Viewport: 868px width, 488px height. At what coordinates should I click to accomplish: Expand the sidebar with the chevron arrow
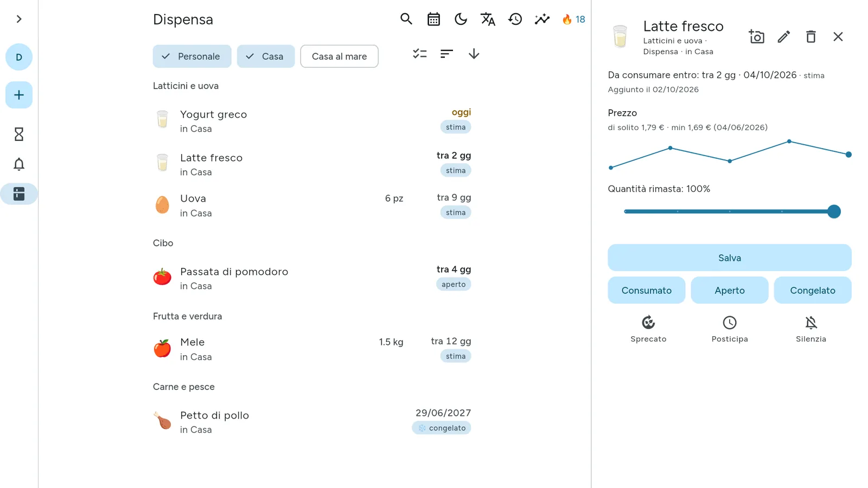19,19
